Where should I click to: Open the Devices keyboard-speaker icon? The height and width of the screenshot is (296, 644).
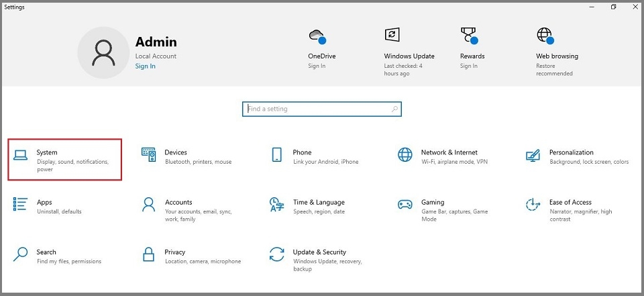(x=149, y=154)
